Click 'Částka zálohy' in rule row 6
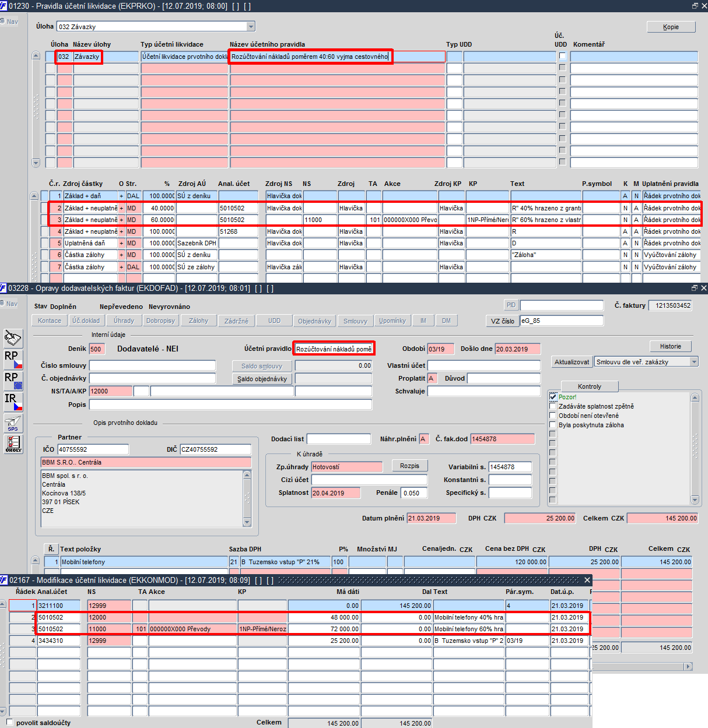708x728 pixels. [x=90, y=255]
